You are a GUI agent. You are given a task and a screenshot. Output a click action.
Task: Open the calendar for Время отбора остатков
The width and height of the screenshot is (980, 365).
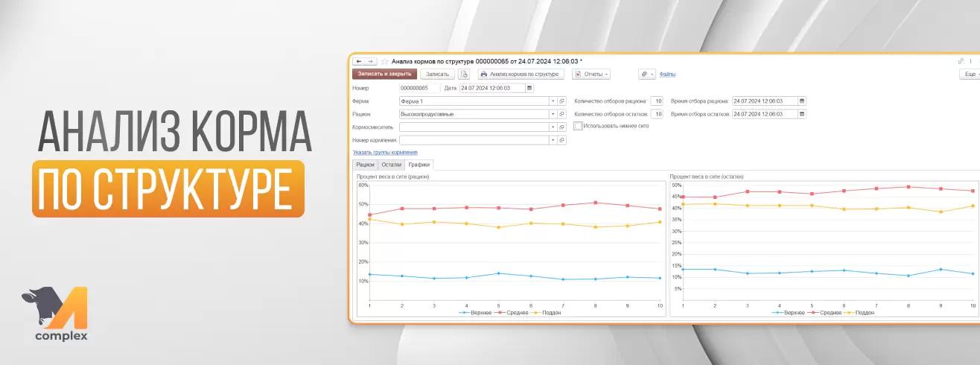coord(802,114)
